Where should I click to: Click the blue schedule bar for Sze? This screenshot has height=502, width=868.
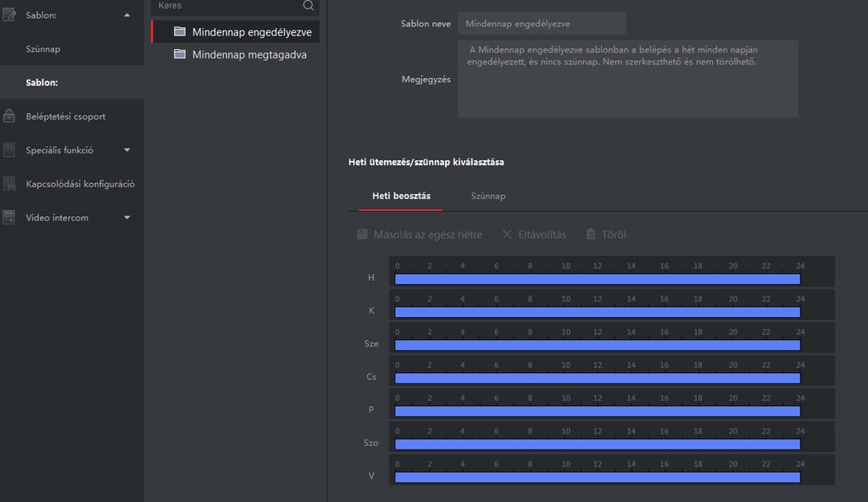[x=598, y=345]
